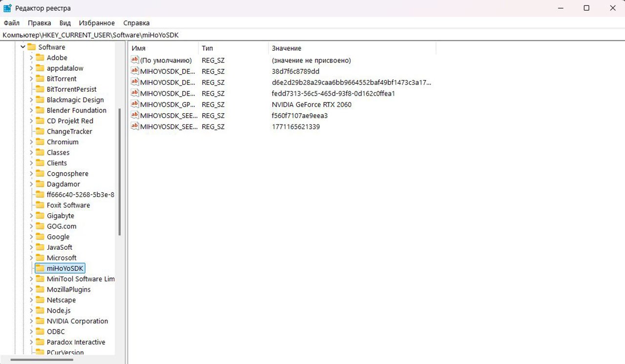Viewport: 625px width, 364px height.
Task: Expand the Cognosphere key
Action: [31, 174]
